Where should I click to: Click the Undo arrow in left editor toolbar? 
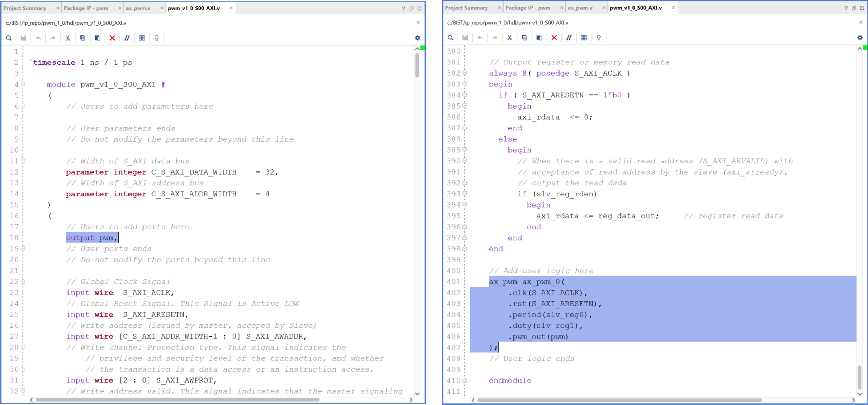pyautogui.click(x=38, y=38)
